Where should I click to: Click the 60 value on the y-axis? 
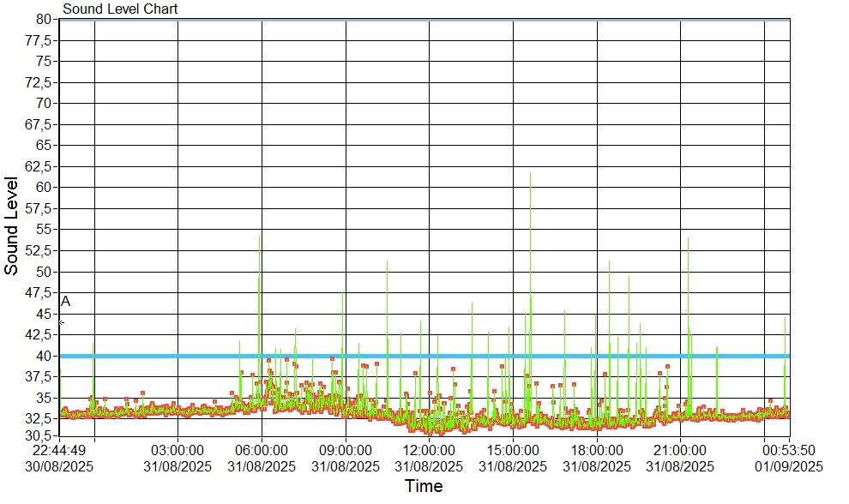click(x=45, y=187)
